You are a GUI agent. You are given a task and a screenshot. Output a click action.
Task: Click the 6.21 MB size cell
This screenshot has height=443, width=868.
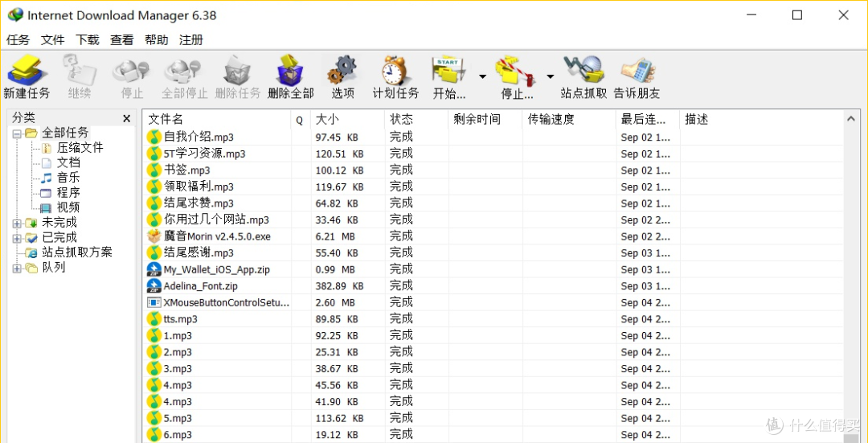(x=335, y=236)
